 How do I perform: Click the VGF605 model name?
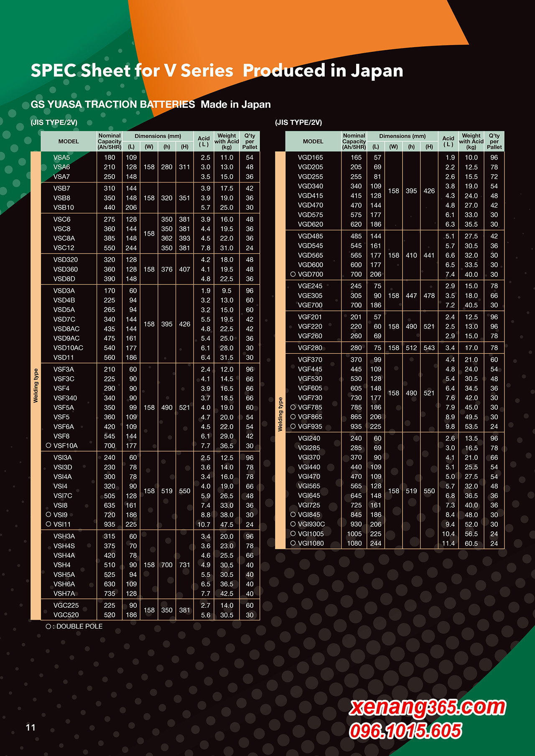310,388
